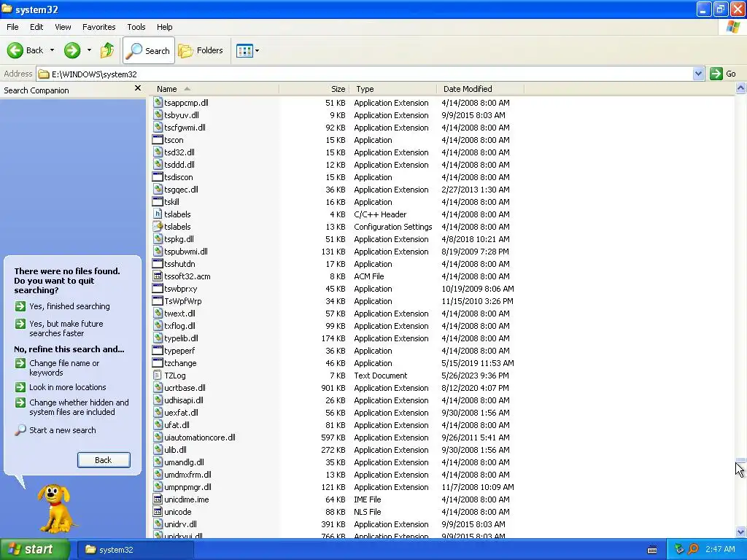Select the unicode NLS file icon
This screenshot has height=560, width=747.
click(158, 511)
